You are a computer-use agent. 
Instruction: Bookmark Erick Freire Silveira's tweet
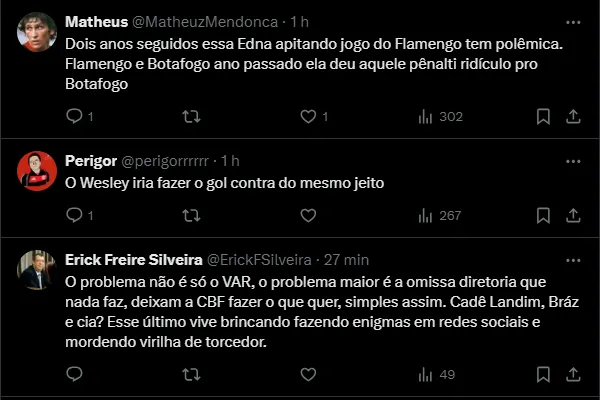point(543,375)
